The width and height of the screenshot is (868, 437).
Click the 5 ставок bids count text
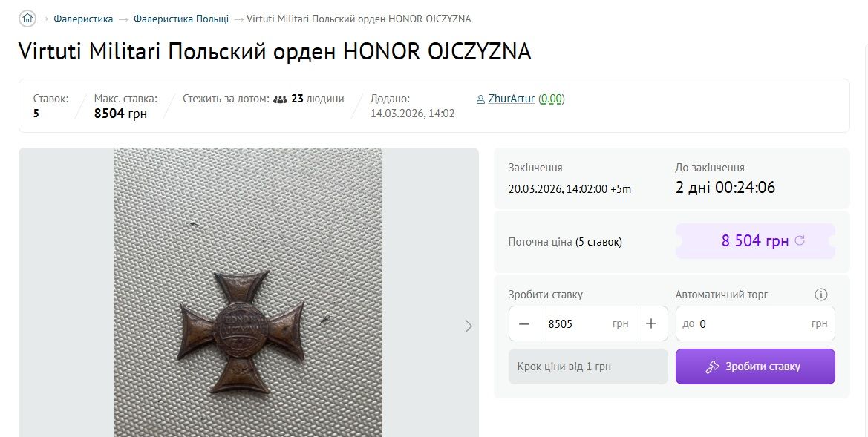598,242
